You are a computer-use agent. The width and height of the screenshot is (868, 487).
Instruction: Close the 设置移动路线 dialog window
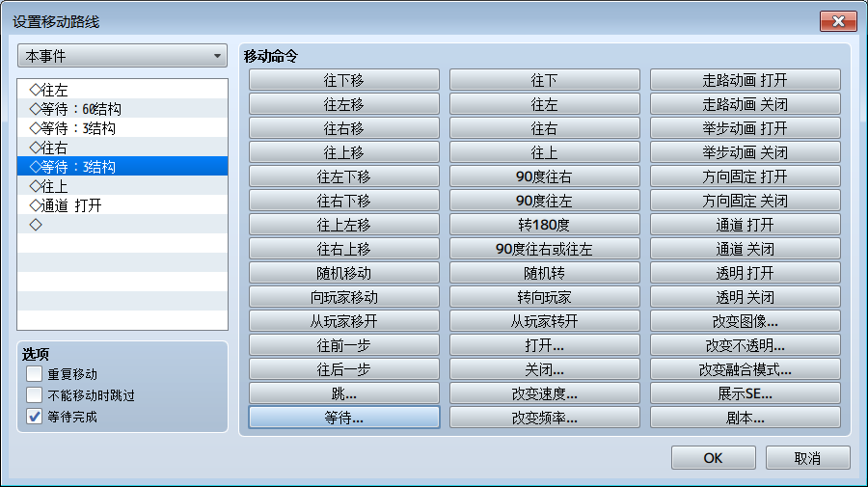[x=838, y=21]
